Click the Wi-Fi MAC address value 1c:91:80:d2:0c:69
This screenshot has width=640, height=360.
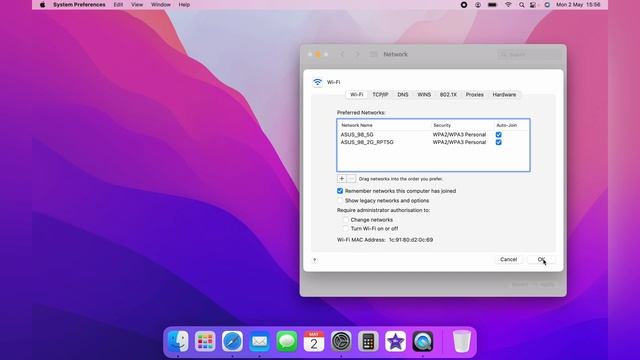pyautogui.click(x=411, y=240)
